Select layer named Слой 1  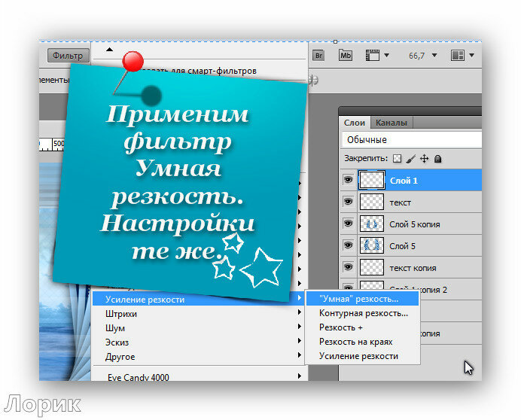[x=404, y=181]
